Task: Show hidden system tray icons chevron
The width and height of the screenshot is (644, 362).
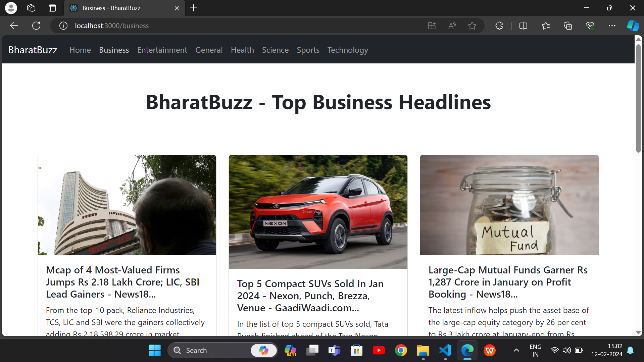Action: pos(516,351)
